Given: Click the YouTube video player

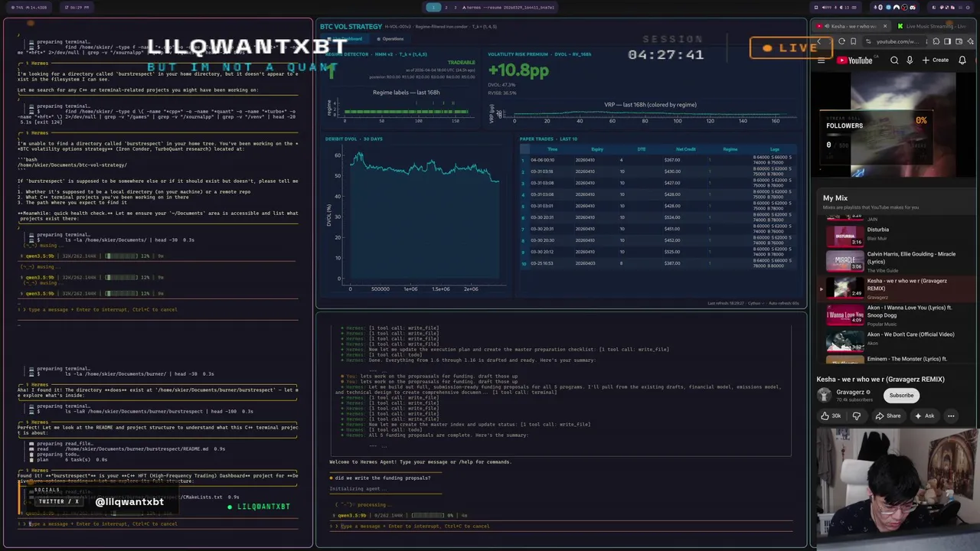Looking at the screenshot, I should (896, 126).
